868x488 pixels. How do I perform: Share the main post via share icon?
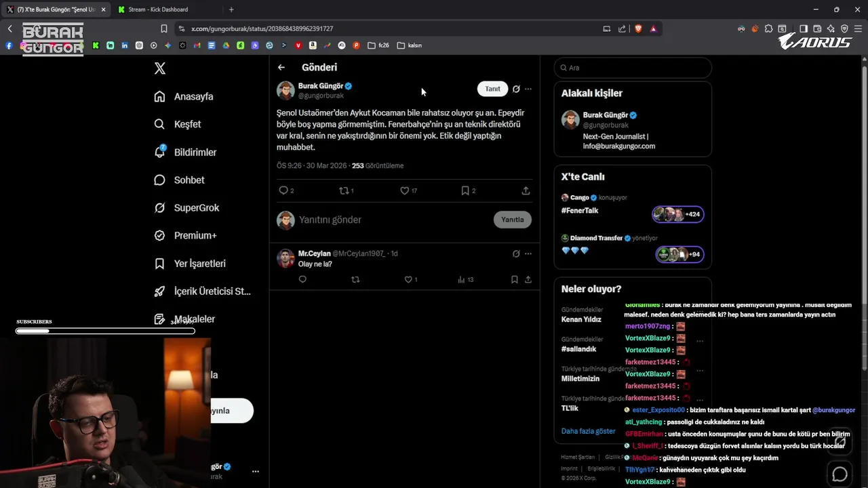(x=526, y=190)
